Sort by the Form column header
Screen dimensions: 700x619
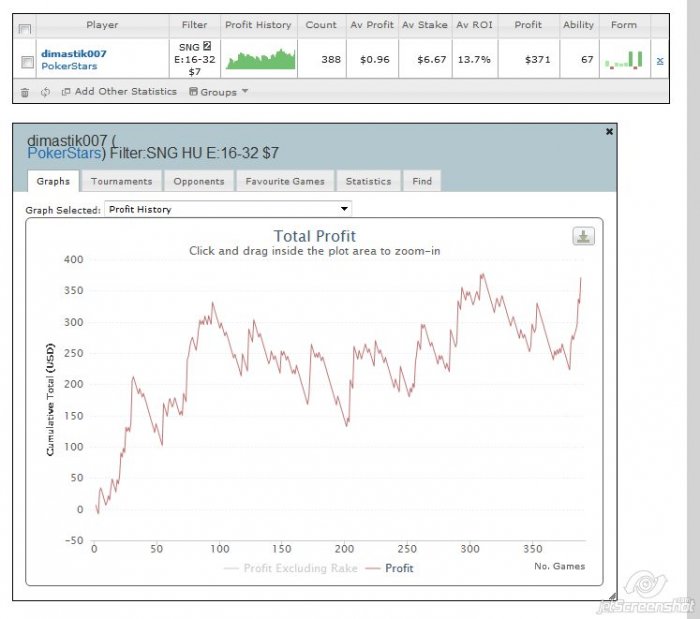pos(624,25)
